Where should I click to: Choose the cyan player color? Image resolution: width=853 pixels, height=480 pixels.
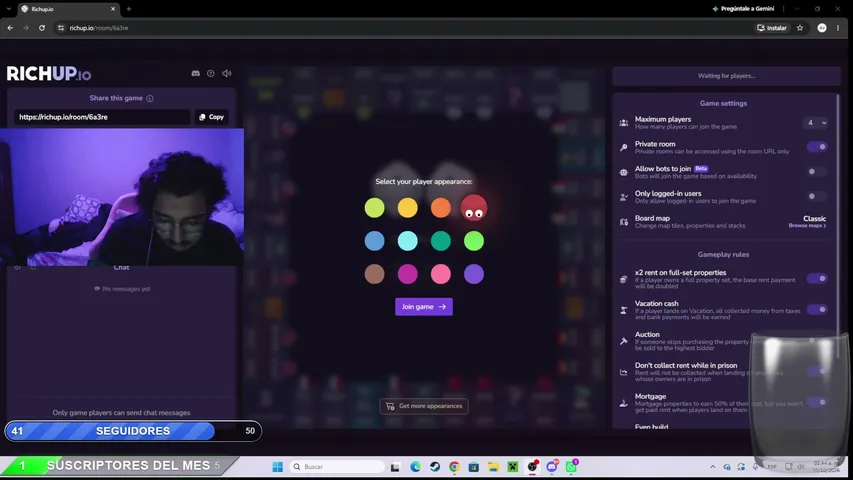407,241
